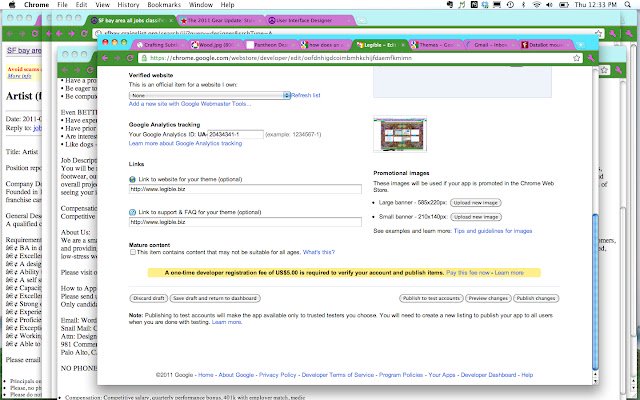The width and height of the screenshot is (640, 400).
Task: Click Upload new image for Small banner
Action: [x=476, y=217]
